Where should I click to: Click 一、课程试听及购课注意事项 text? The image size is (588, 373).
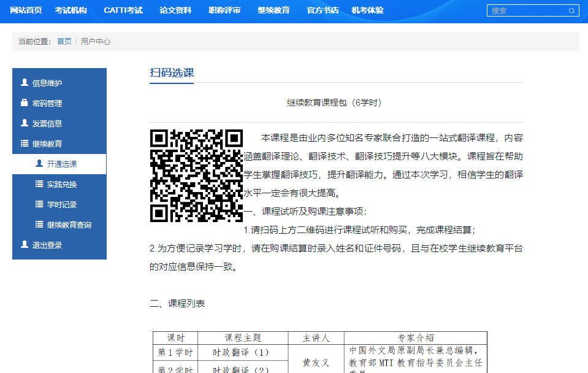[305, 211]
